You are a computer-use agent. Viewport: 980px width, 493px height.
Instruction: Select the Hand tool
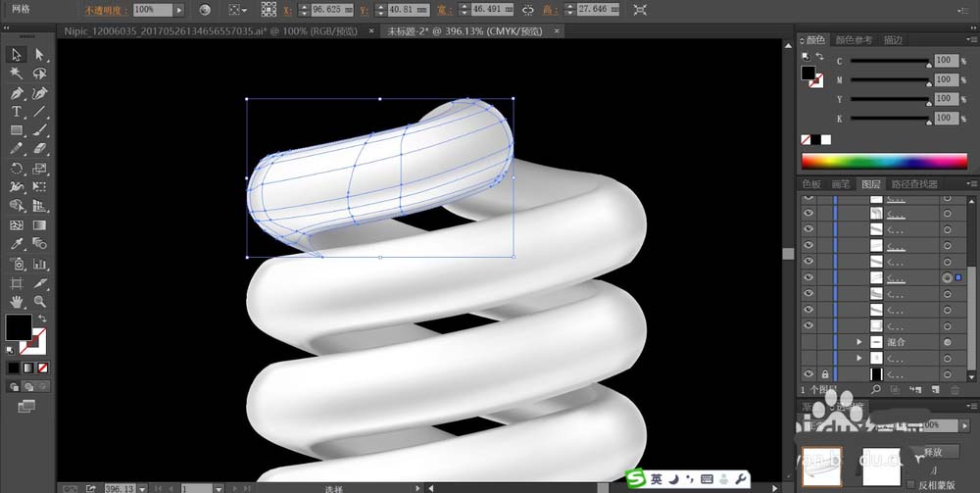coord(17,302)
